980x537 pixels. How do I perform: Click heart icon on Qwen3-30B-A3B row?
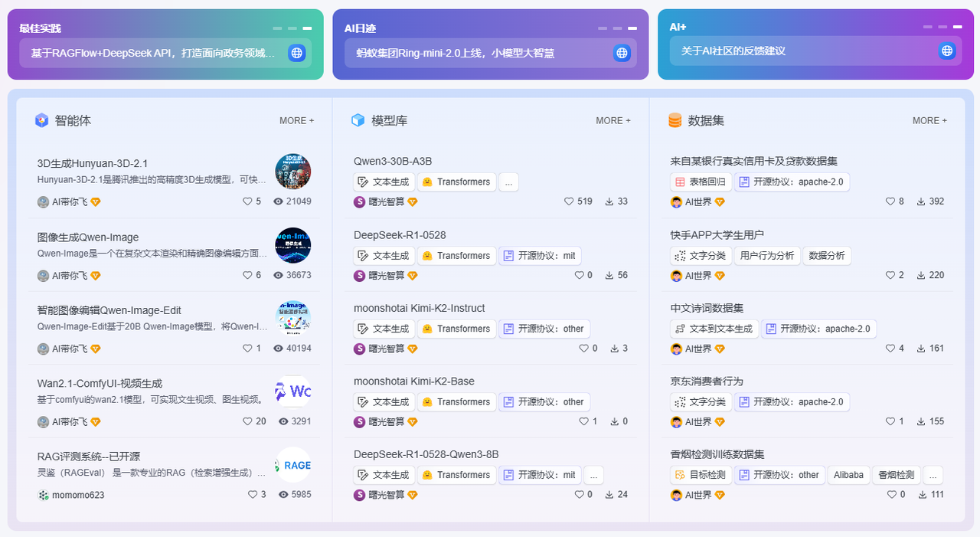tap(569, 201)
